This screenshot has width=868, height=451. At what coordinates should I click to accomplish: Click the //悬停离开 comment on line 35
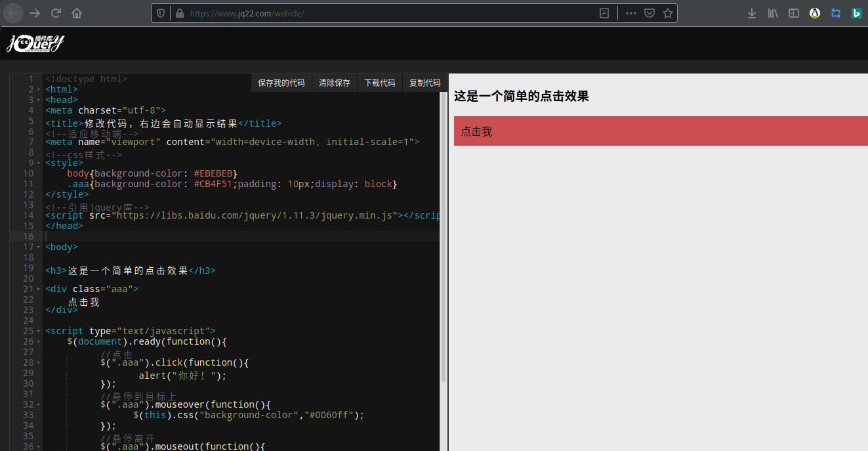[128, 439]
